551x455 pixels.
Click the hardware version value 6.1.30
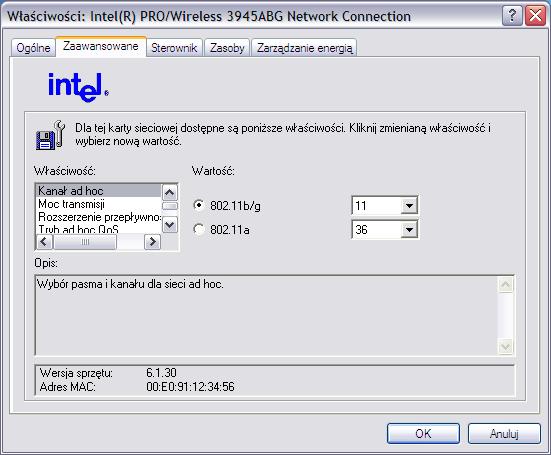click(x=161, y=372)
